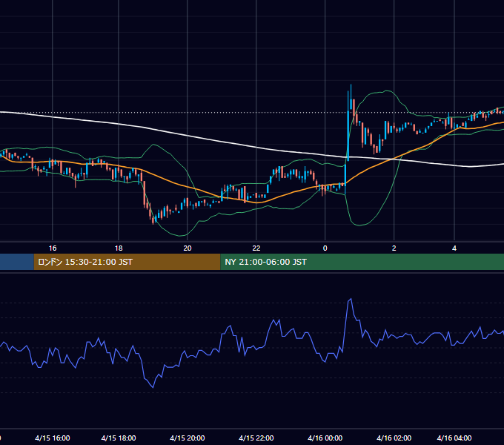Click the time axis label 18
The height and width of the screenshot is (445, 504).
click(119, 248)
